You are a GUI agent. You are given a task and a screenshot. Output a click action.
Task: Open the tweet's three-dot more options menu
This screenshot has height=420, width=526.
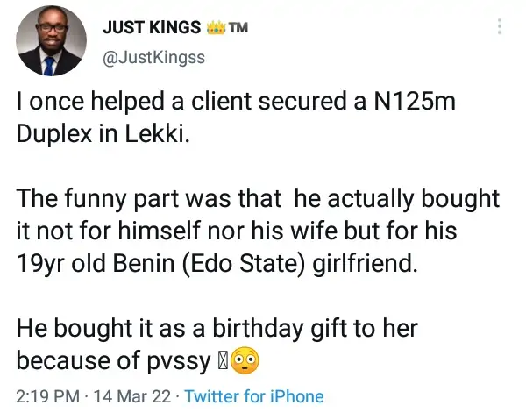[501, 27]
